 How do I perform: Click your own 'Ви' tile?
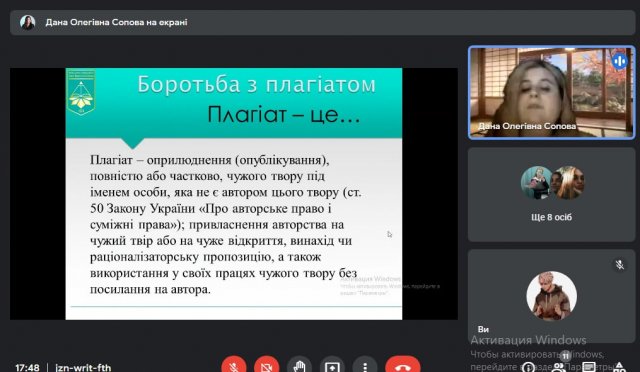click(551, 296)
